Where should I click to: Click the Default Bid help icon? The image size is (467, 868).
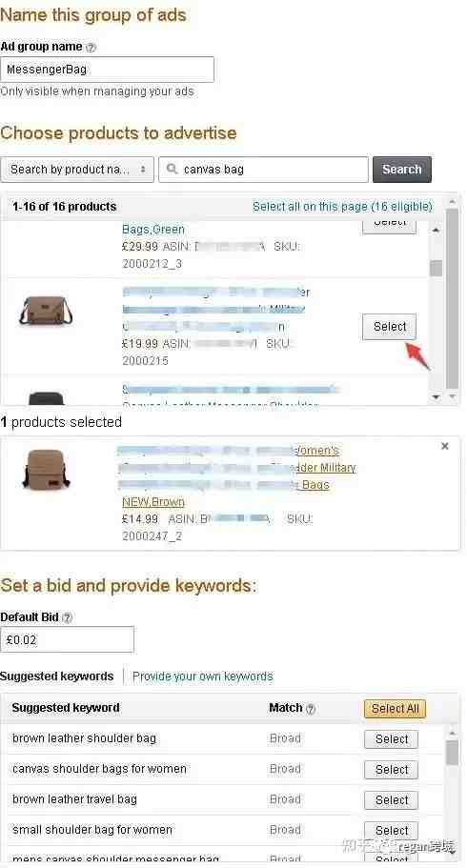[67, 617]
